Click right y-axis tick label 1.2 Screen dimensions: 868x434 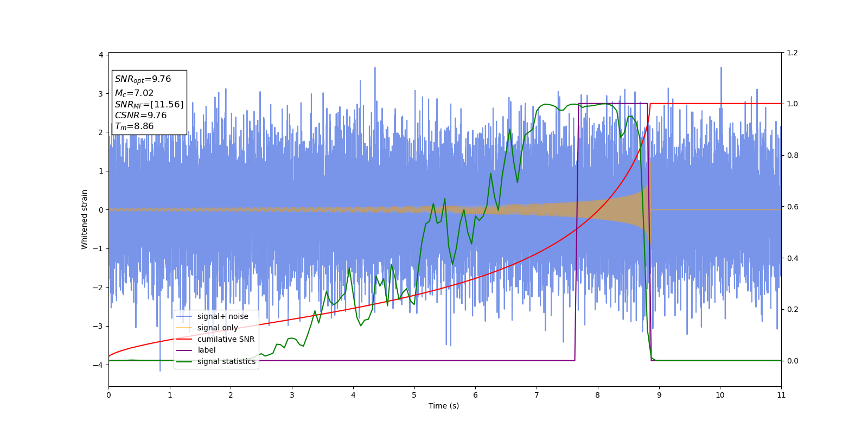coord(792,53)
